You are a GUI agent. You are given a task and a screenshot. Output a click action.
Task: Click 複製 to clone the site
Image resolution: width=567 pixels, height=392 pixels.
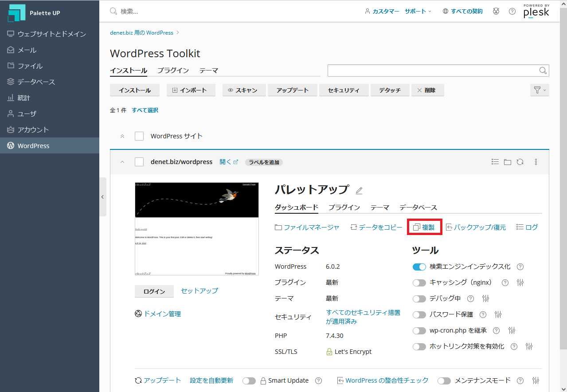(424, 227)
